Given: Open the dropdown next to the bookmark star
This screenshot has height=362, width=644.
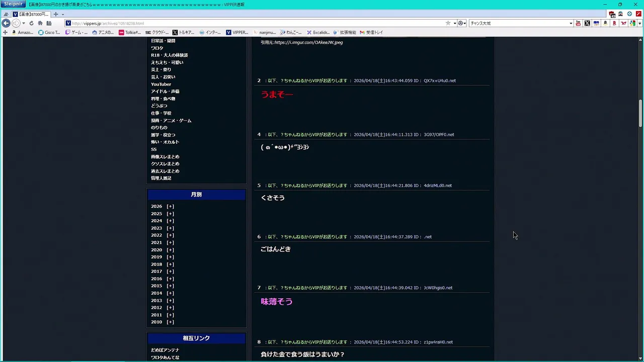Looking at the screenshot, I should click(455, 23).
